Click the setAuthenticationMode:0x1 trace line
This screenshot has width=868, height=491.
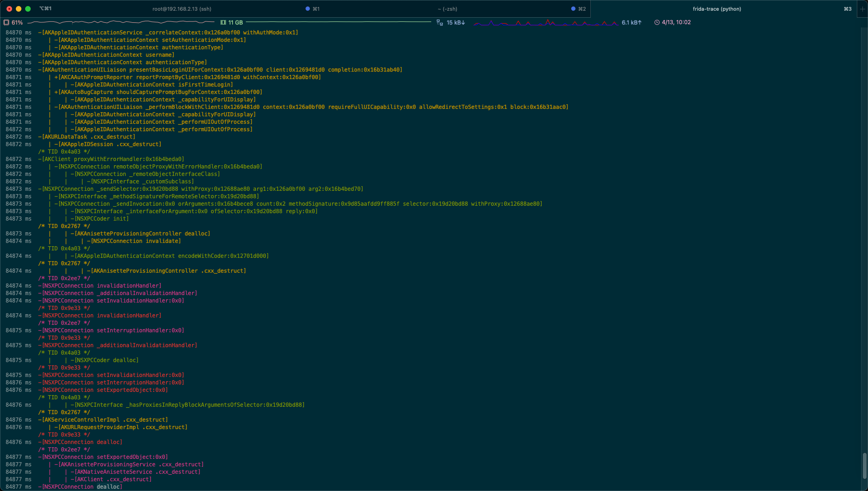pyautogui.click(x=150, y=40)
